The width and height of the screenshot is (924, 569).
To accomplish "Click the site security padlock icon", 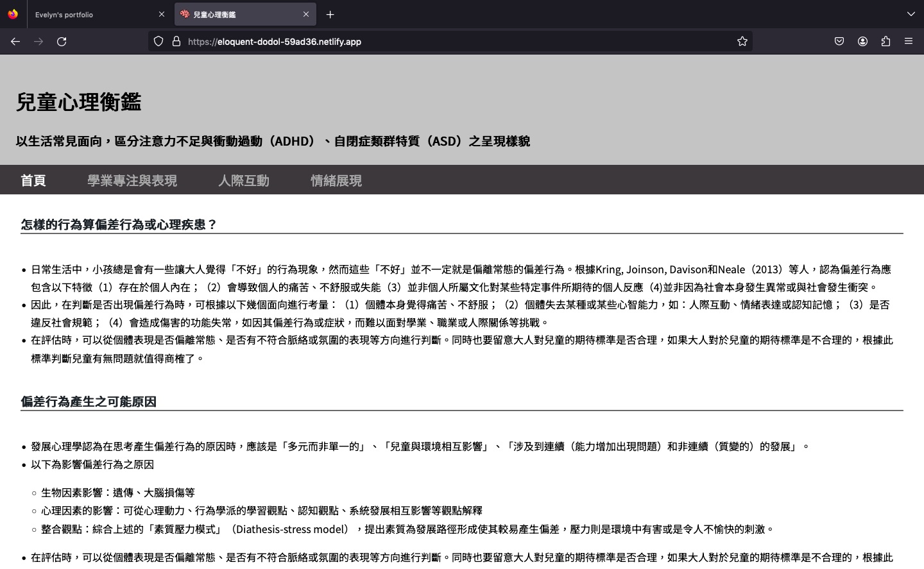I will click(x=176, y=41).
